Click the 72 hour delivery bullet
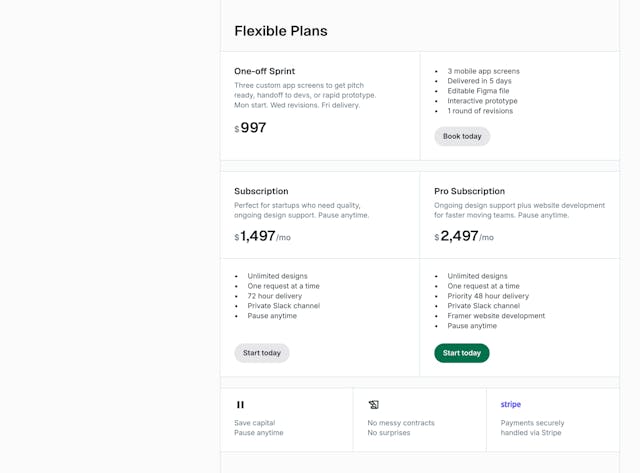 click(x=275, y=296)
